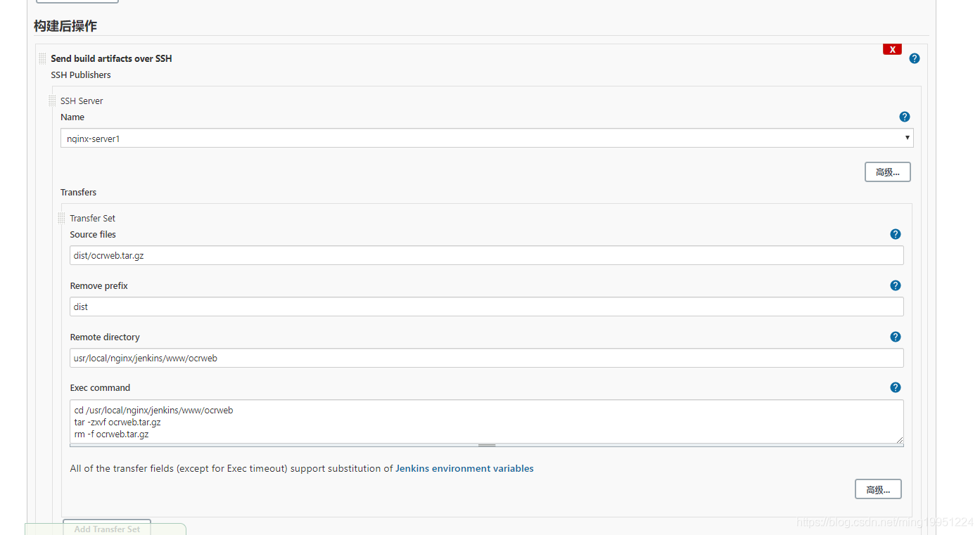Viewport: 980px width, 535px height.
Task: Click the Exec command resize bar
Action: click(487, 446)
